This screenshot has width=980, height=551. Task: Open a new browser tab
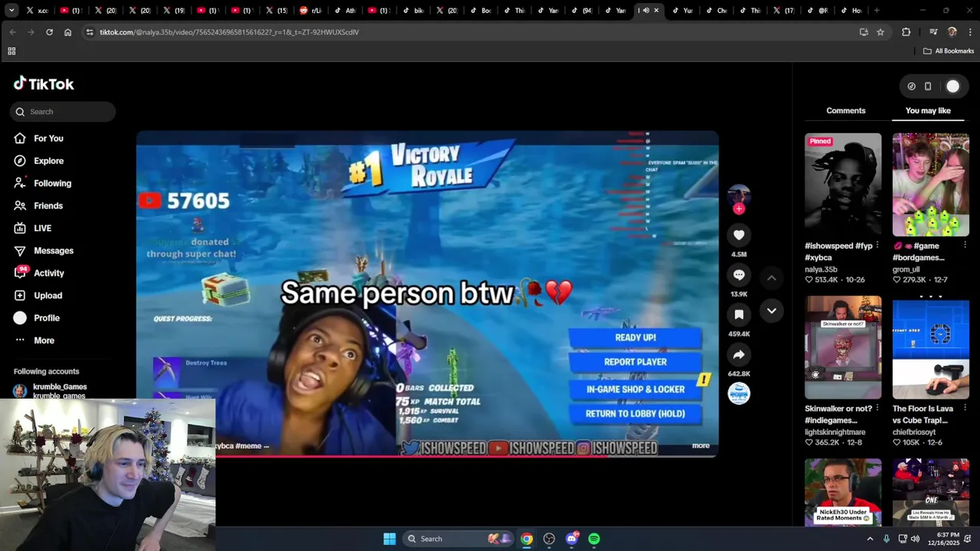(x=877, y=11)
